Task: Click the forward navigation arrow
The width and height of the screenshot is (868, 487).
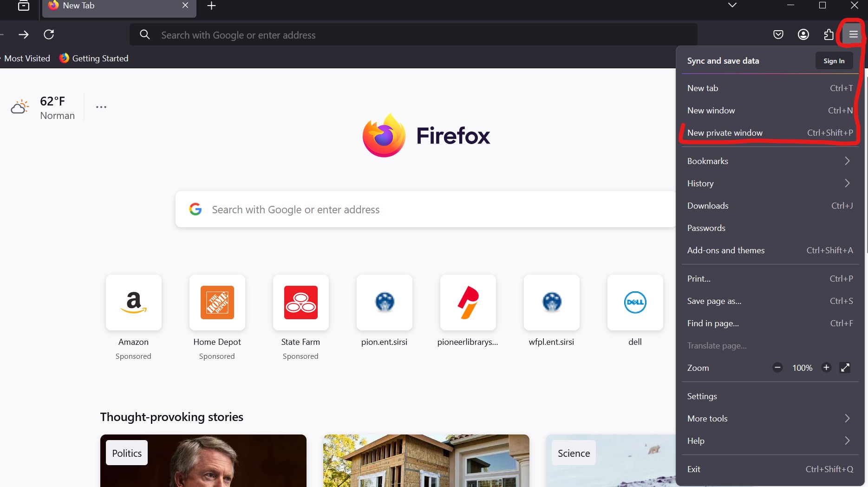Action: [x=24, y=34]
